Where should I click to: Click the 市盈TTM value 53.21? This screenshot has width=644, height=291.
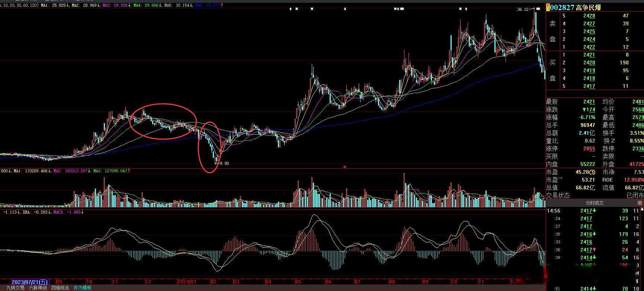click(588, 180)
